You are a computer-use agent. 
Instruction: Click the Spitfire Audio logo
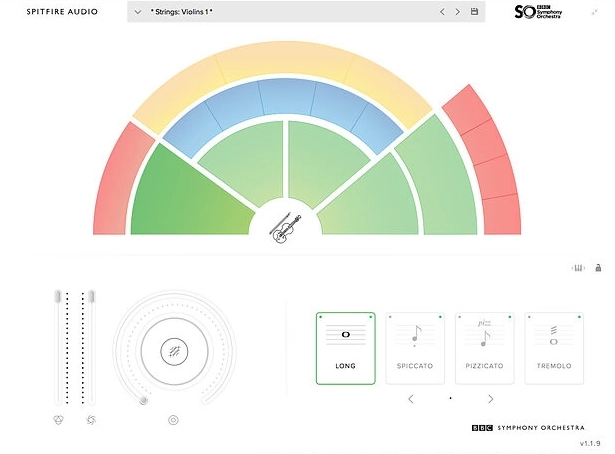[x=54, y=12]
